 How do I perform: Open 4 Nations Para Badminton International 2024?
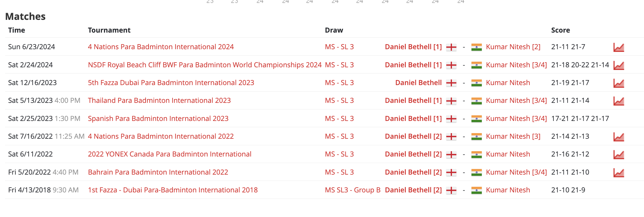(161, 47)
